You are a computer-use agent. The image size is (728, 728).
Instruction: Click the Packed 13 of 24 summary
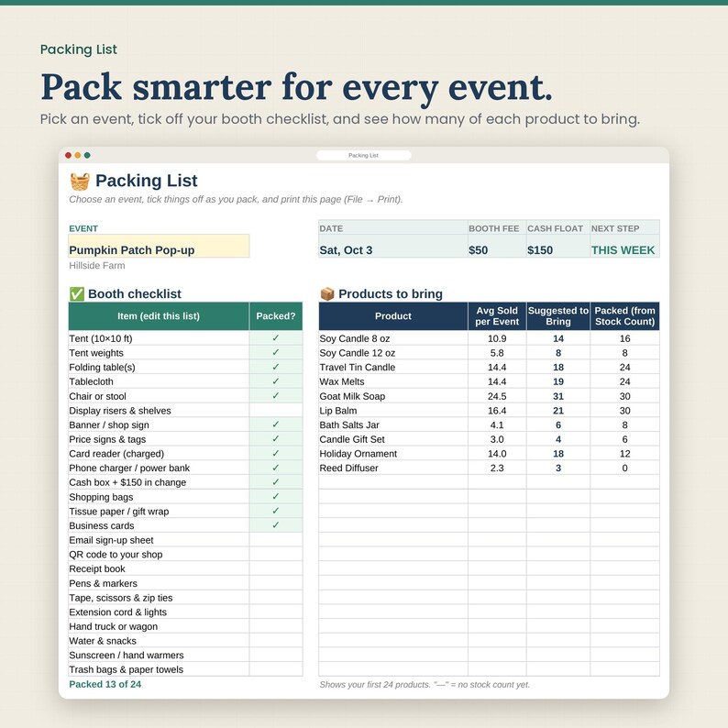click(x=105, y=684)
